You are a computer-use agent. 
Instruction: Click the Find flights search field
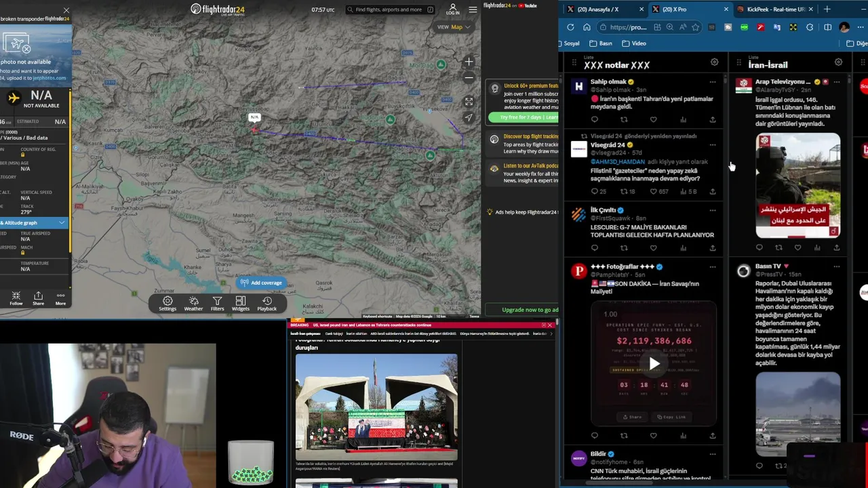pos(390,9)
